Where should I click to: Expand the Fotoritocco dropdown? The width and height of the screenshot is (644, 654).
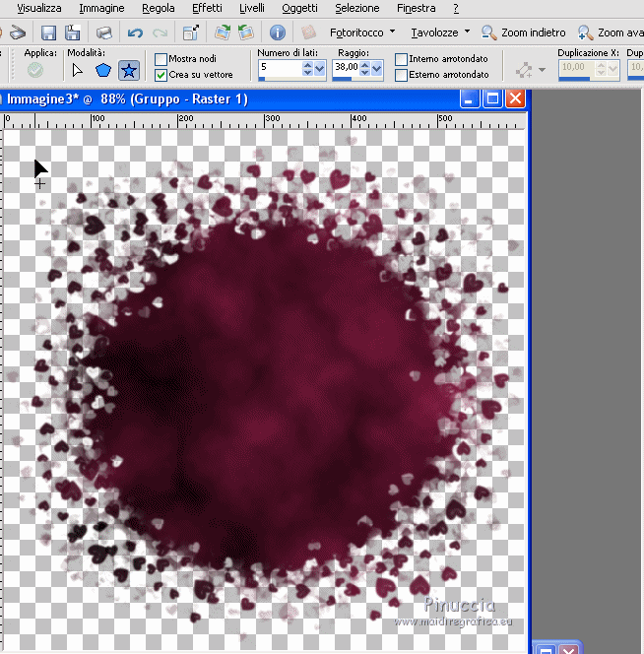362,33
